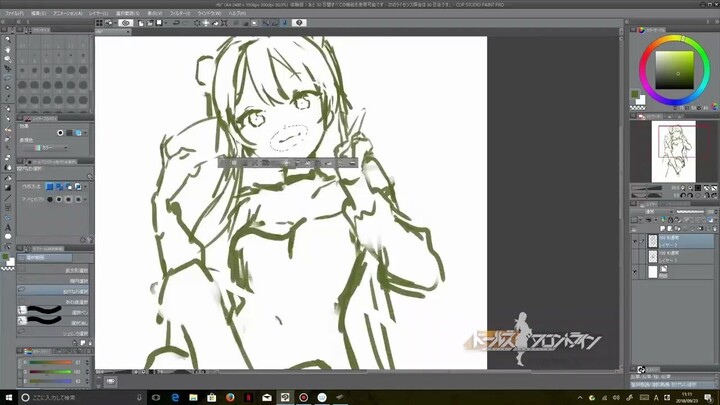The width and height of the screenshot is (720, 405).
Task: Show hidden system tray icons chevron
Action: [x=580, y=398]
